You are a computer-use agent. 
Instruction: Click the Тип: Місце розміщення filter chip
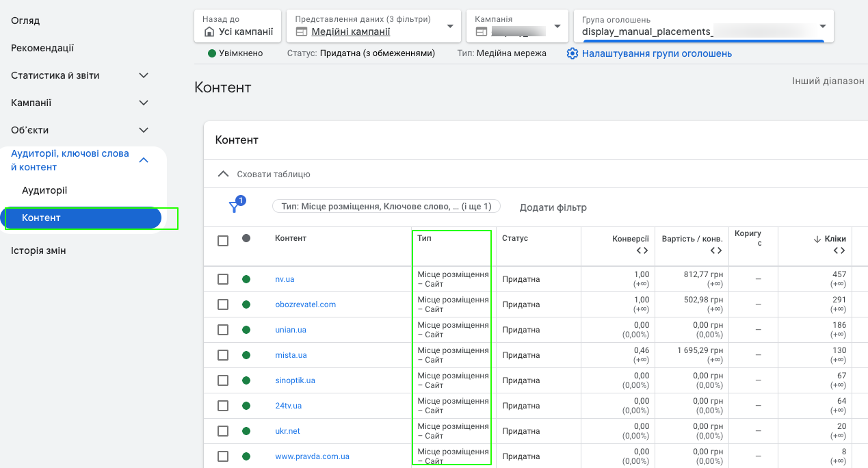click(386, 206)
